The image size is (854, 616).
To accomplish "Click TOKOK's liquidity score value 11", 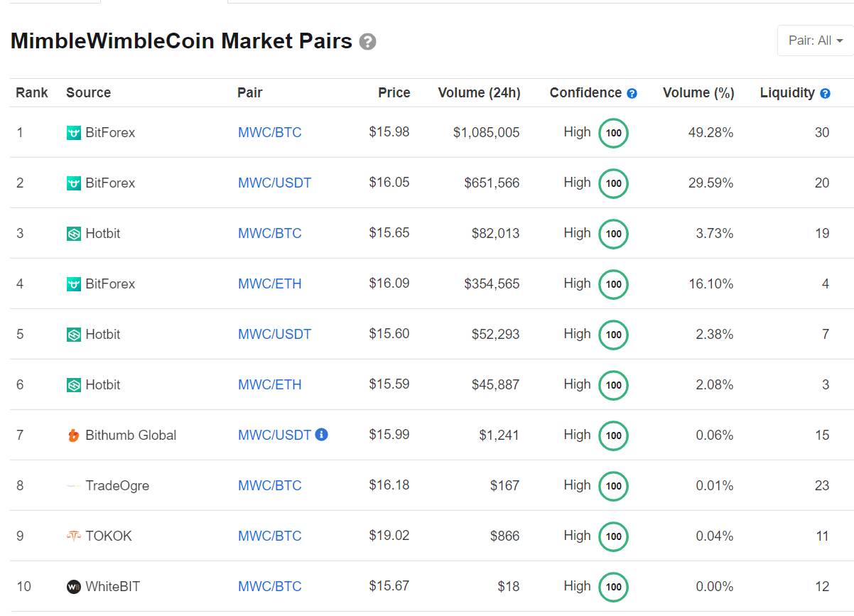I will 822,536.
